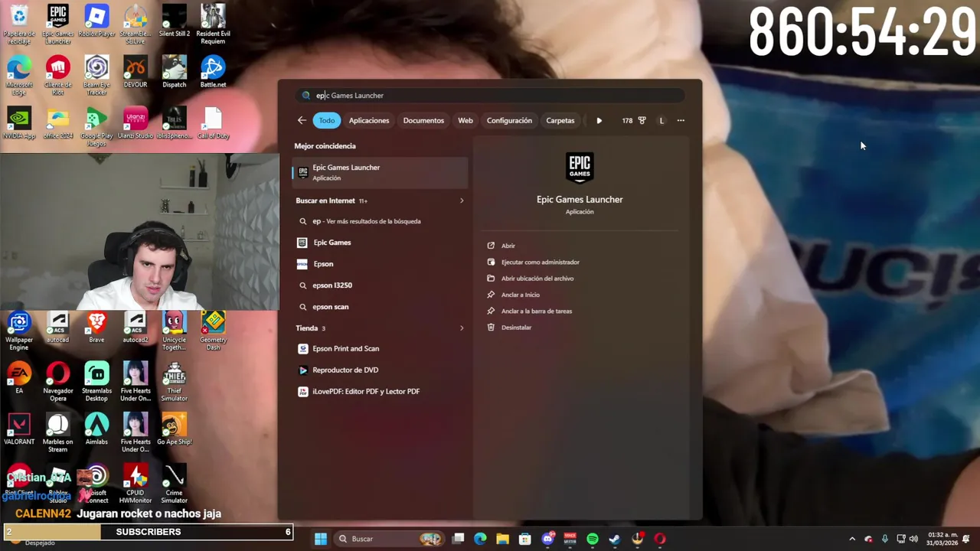
Task: Open Steam from the taskbar
Action: 615,539
